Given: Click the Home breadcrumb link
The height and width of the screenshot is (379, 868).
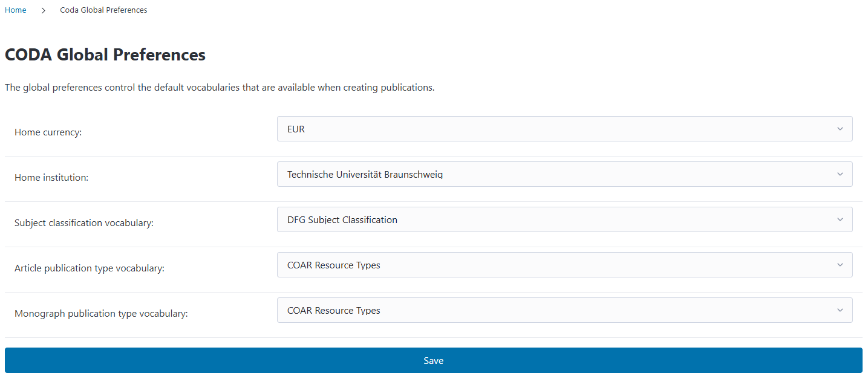Looking at the screenshot, I should coord(16,10).
